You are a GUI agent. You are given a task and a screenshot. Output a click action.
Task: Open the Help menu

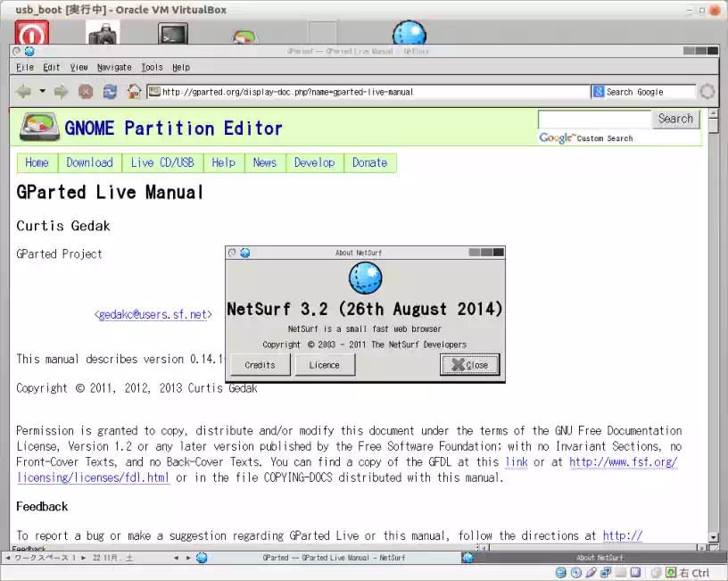[x=181, y=67]
